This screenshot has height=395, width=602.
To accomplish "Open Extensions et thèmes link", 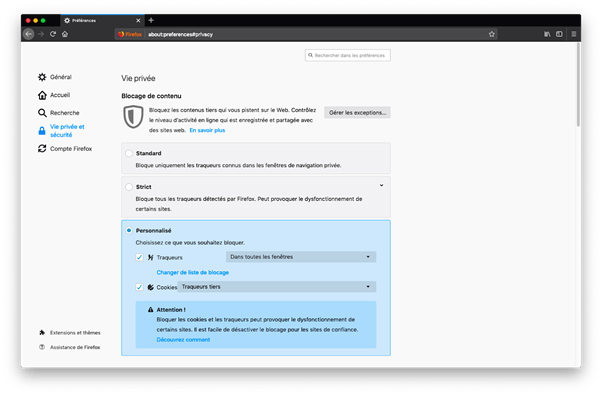I will point(75,332).
